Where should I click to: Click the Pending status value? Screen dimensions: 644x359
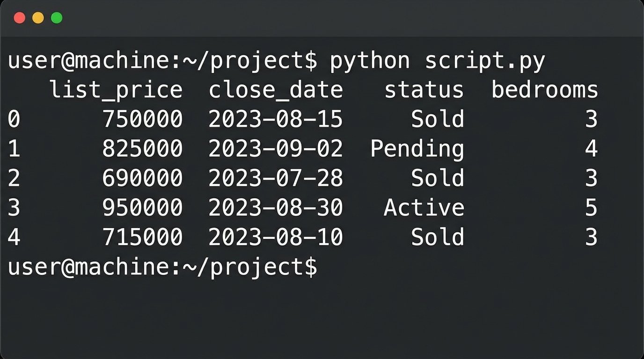pyautogui.click(x=417, y=149)
